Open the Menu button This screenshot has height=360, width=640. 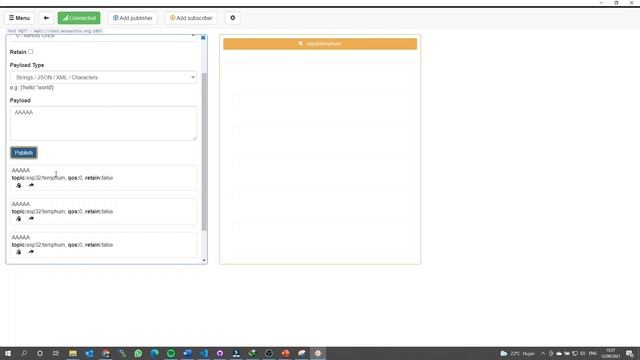[x=19, y=18]
